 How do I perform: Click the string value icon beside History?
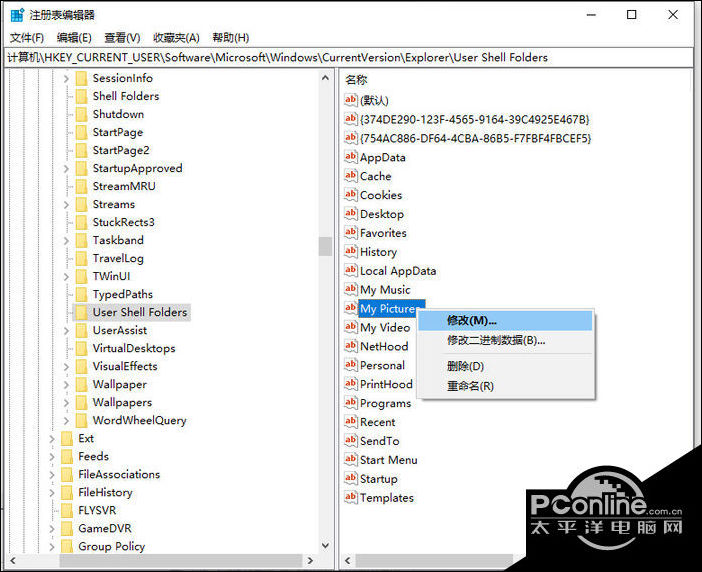pyautogui.click(x=351, y=252)
